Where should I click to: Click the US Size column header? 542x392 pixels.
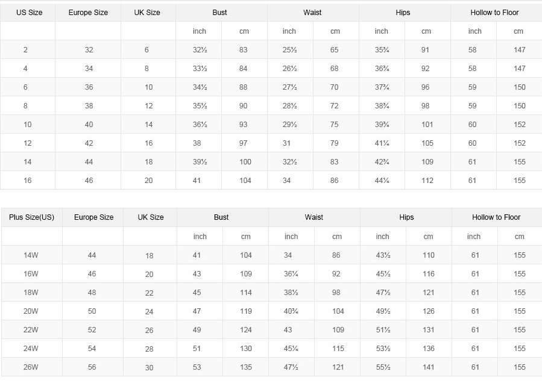(29, 13)
